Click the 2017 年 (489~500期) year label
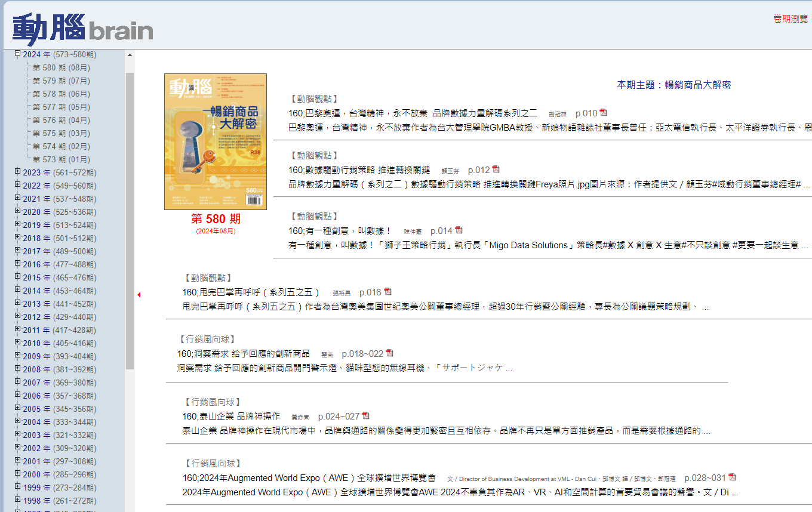Image resolution: width=812 pixels, height=512 pixels. pyautogui.click(x=60, y=251)
